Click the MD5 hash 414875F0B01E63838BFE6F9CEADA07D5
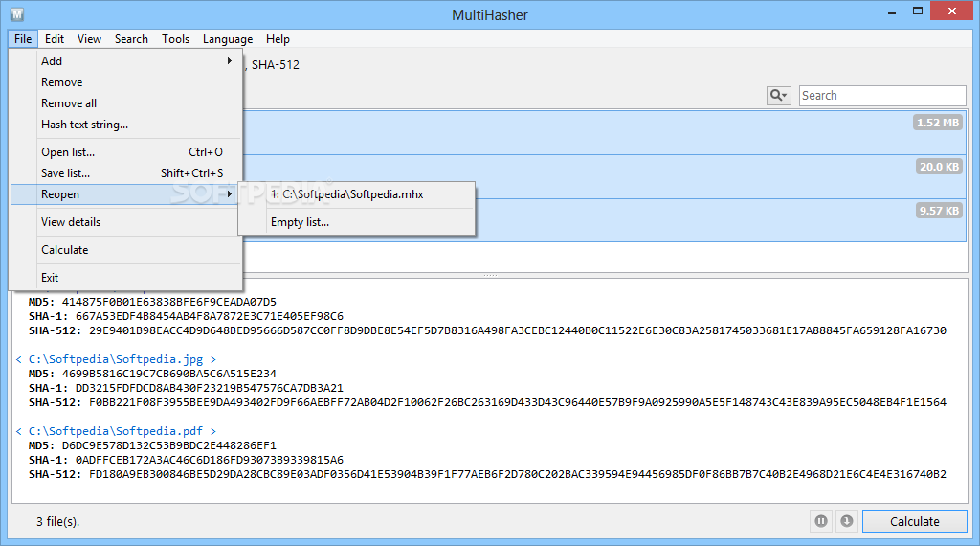 pyautogui.click(x=168, y=302)
